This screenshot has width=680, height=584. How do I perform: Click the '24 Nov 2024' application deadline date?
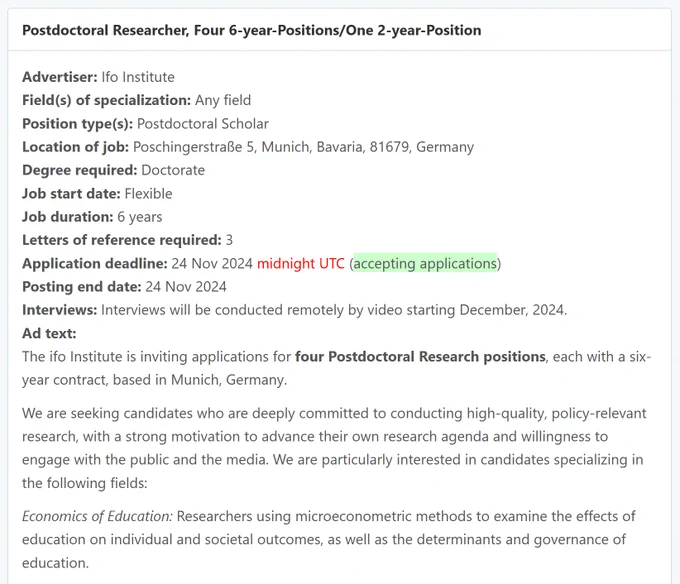tap(212, 264)
